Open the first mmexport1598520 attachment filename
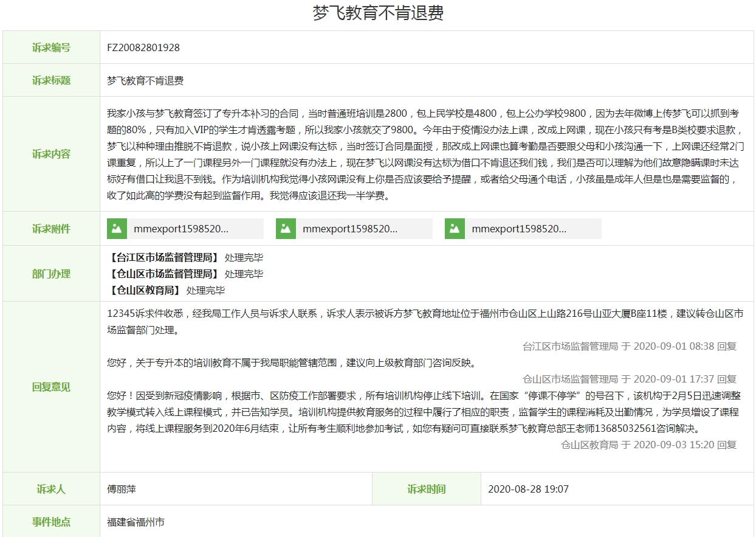 (x=181, y=229)
